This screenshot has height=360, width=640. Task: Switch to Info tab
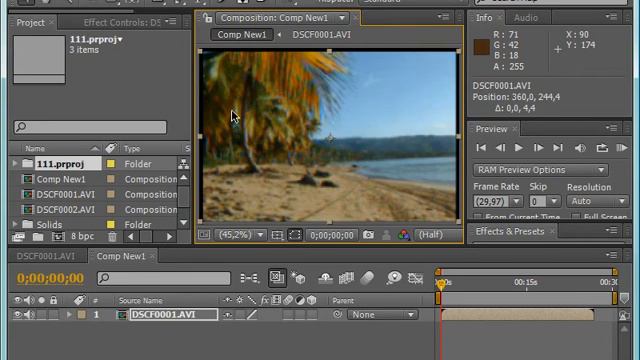coord(484,18)
